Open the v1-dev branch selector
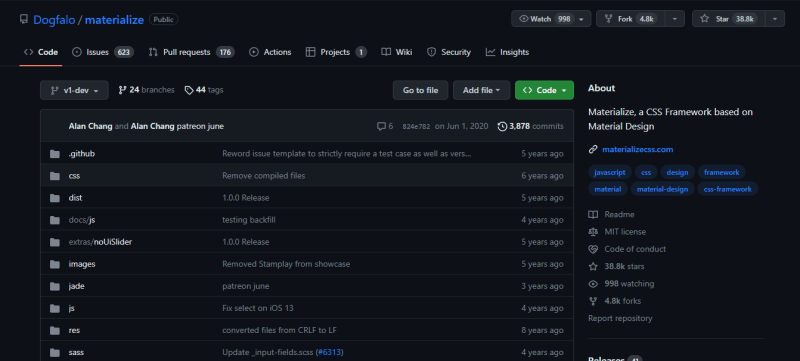 click(74, 90)
